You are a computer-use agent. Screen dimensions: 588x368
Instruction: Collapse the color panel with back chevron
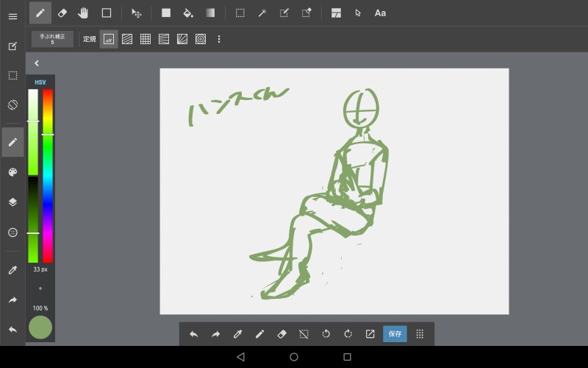37,63
